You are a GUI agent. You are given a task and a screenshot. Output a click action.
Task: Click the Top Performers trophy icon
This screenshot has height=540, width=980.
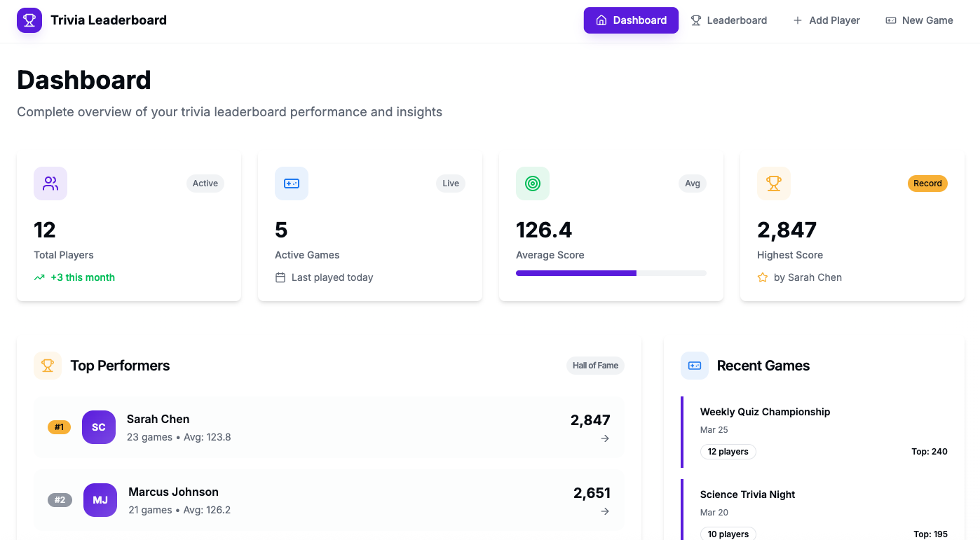(x=48, y=366)
